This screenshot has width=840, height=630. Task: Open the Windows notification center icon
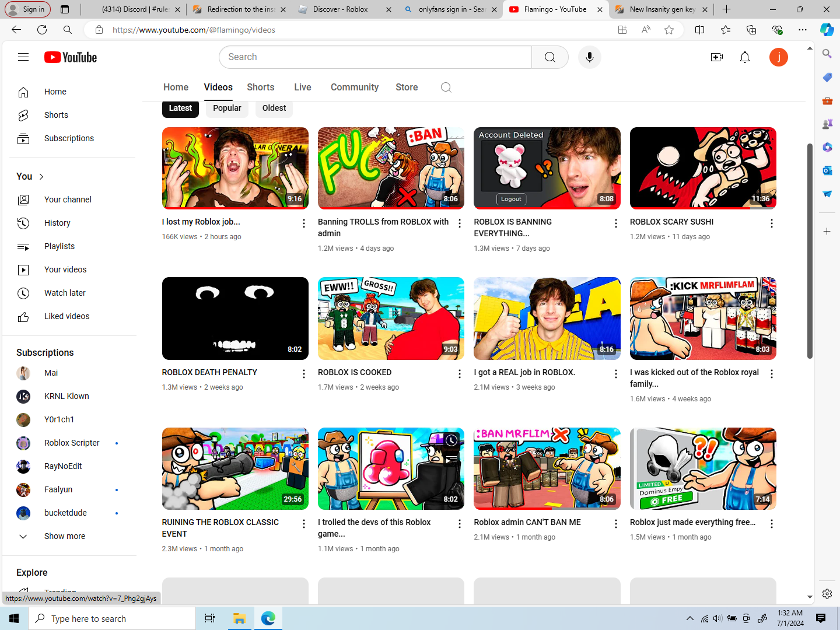coord(821,618)
